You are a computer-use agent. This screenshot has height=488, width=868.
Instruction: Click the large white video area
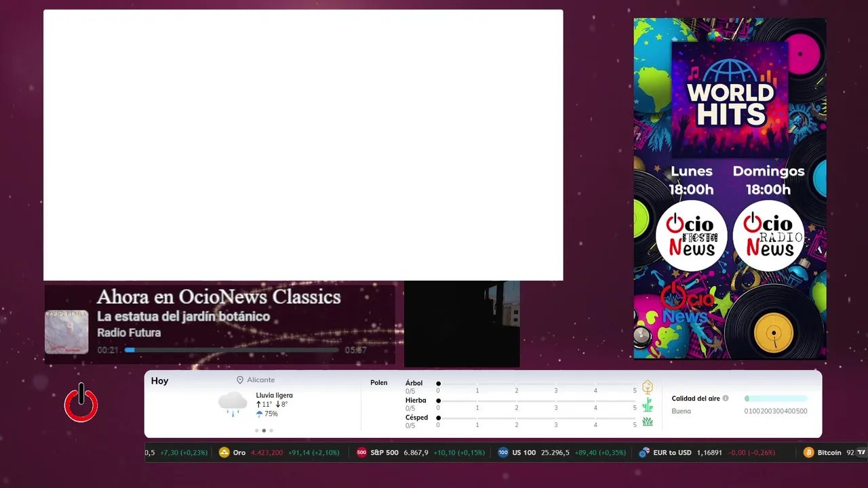pyautogui.click(x=303, y=145)
